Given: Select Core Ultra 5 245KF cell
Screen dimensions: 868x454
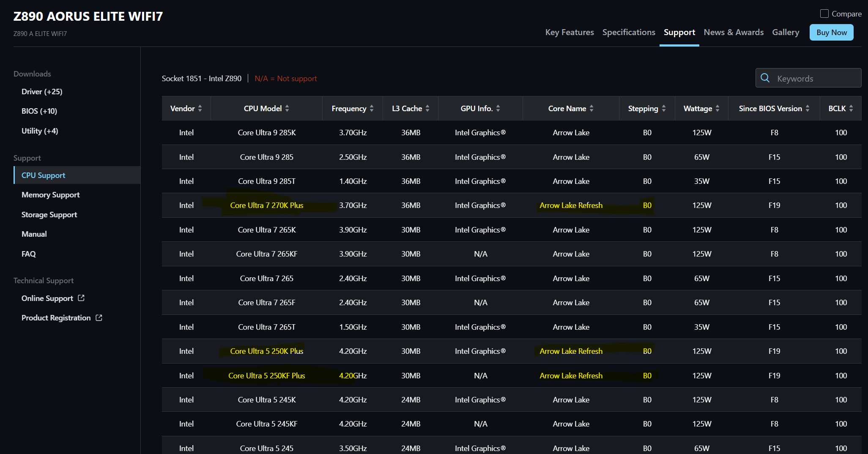Looking at the screenshot, I should click(267, 424).
